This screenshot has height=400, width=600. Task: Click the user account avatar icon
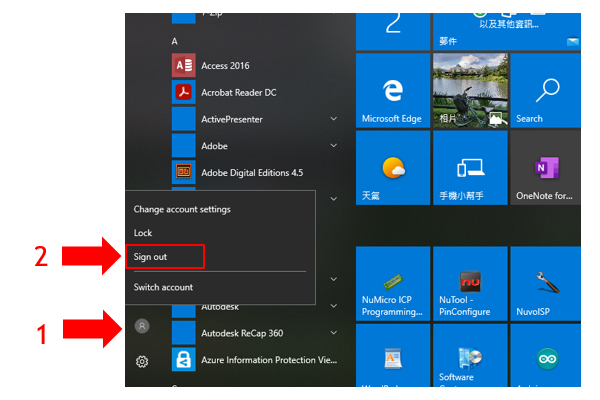(142, 325)
